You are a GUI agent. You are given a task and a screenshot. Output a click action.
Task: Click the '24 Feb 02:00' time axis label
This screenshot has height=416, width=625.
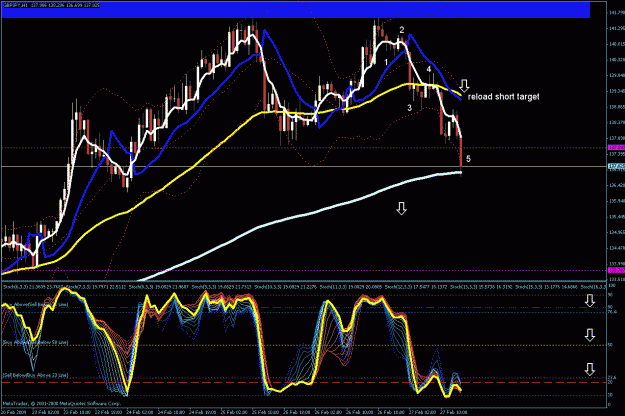(x=141, y=412)
